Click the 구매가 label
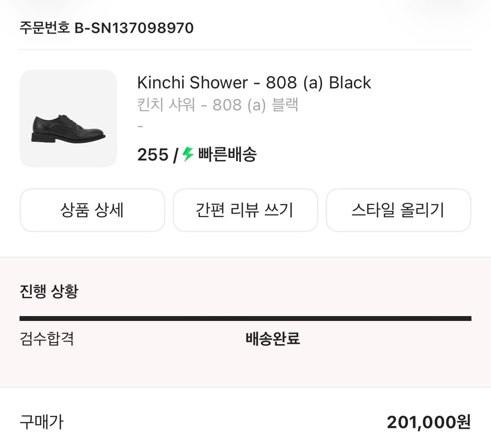This screenshot has height=448, width=491. (41, 422)
